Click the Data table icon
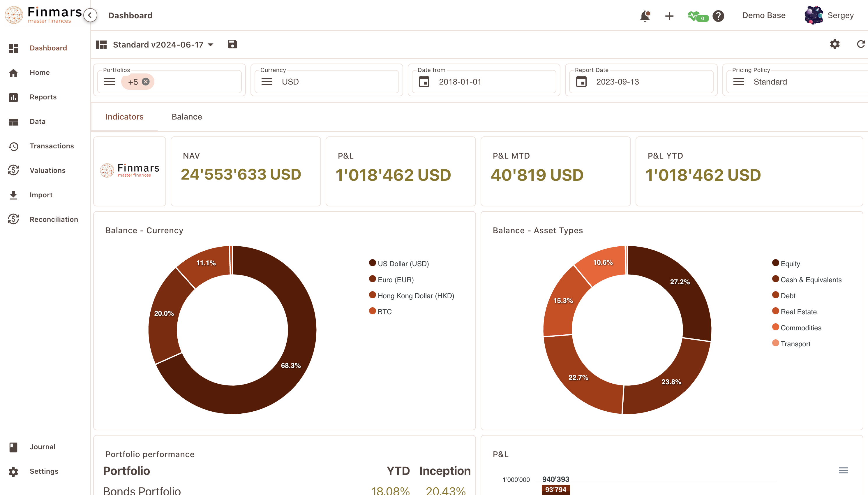The height and width of the screenshot is (495, 868). coord(13,122)
